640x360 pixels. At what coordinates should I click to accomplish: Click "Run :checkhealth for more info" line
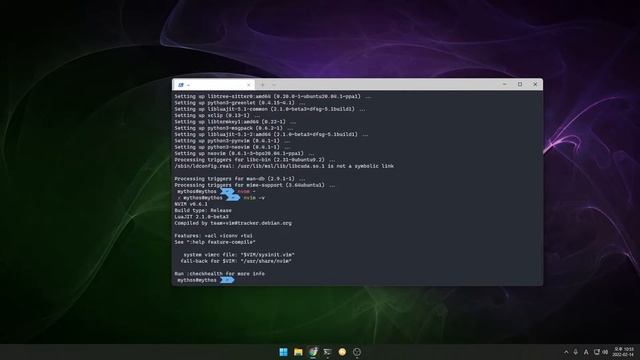[220, 274]
